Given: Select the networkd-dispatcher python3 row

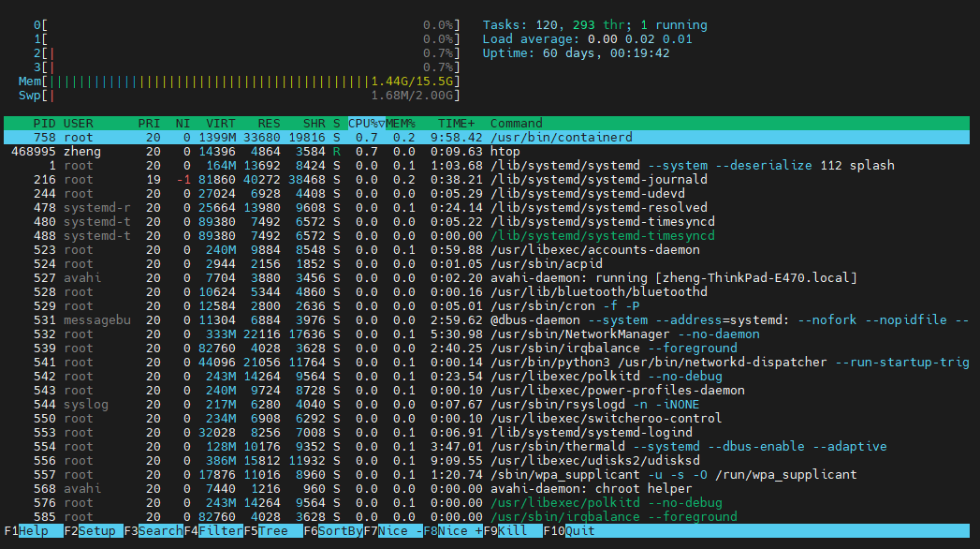Looking at the screenshot, I should 487,362.
